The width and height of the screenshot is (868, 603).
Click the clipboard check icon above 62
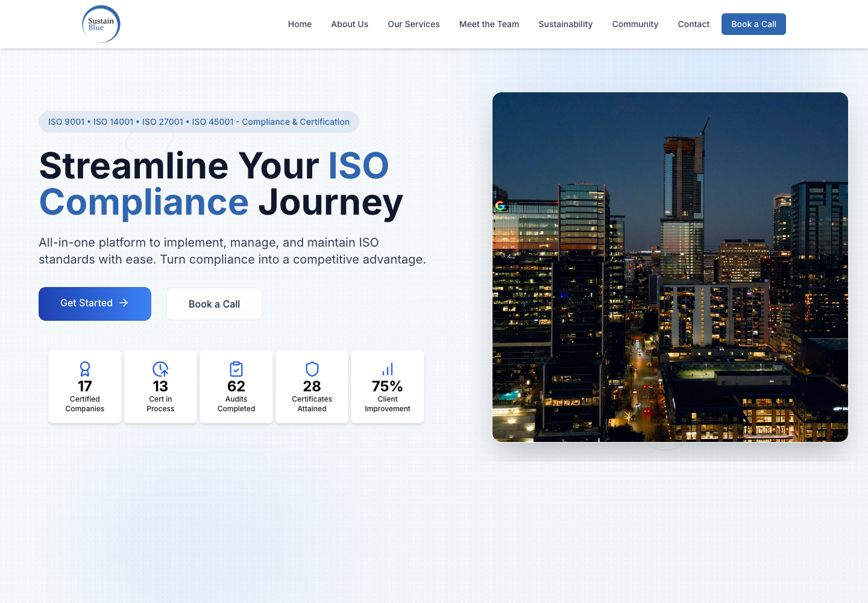point(236,369)
